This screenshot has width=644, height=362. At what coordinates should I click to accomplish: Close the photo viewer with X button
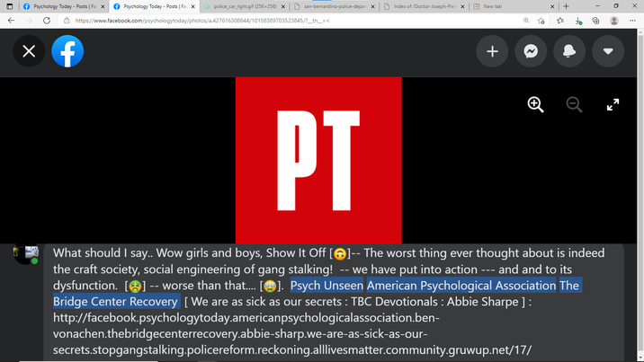click(x=29, y=51)
